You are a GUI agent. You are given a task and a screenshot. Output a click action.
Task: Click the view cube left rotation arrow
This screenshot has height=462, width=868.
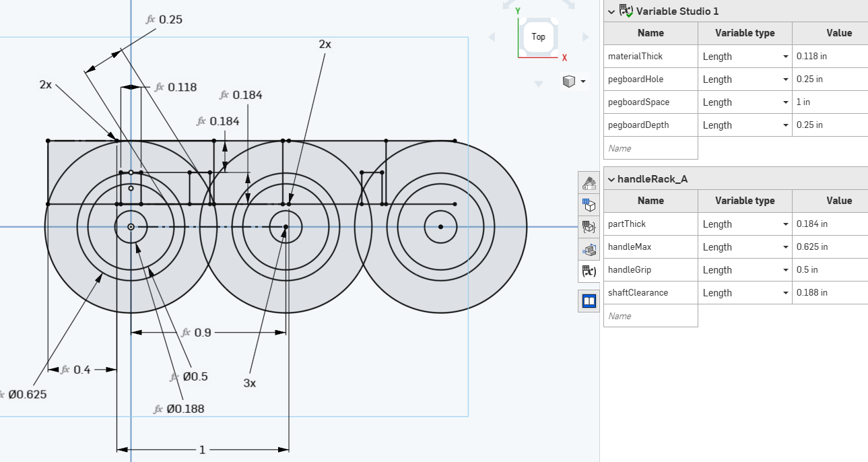pos(492,37)
